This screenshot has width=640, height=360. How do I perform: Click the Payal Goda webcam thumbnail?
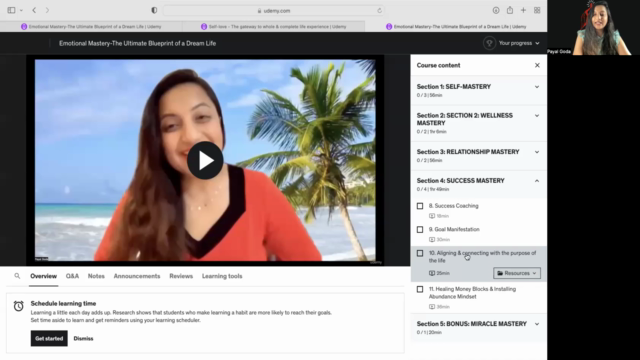(593, 27)
